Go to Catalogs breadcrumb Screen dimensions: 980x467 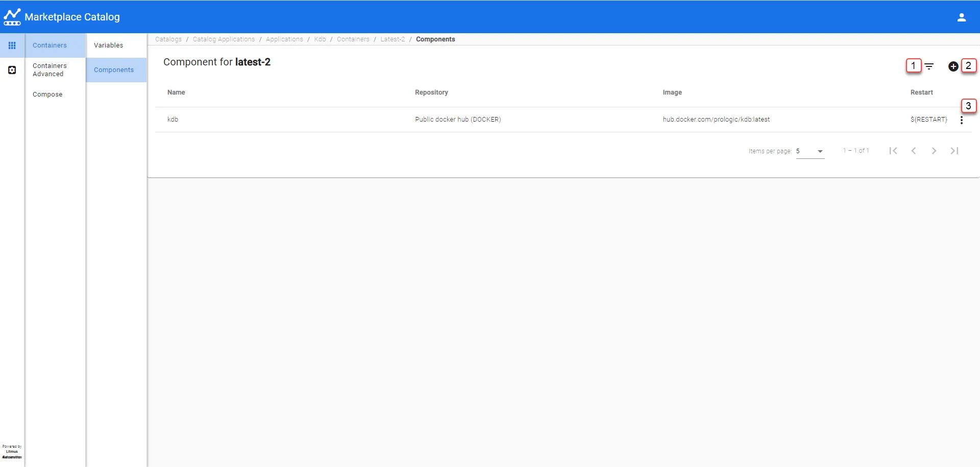coord(168,39)
